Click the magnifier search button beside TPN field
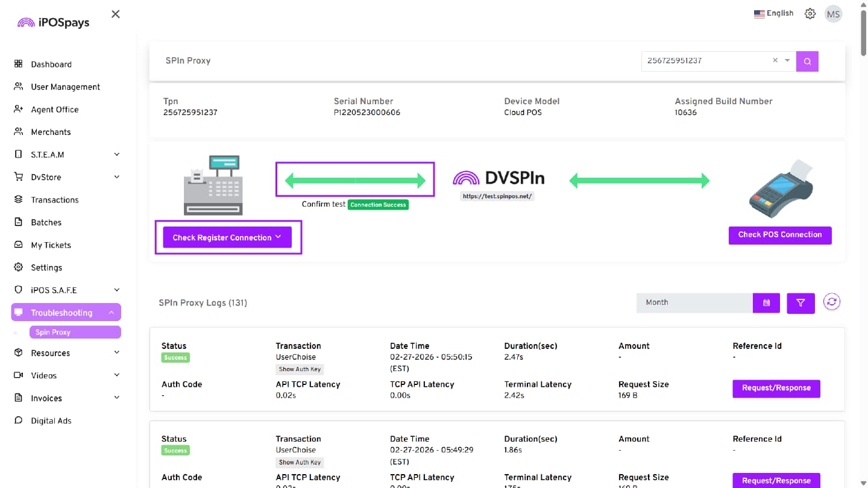Screen dimensions: 868x488 807,61
